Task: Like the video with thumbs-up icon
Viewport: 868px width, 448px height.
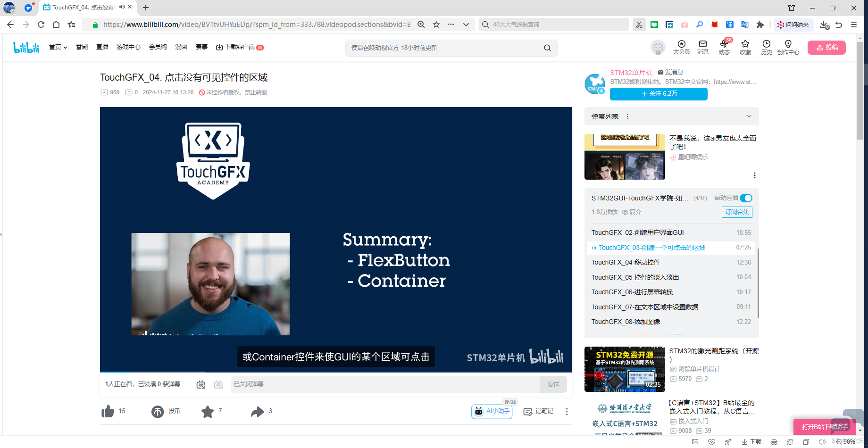Action: click(x=108, y=411)
